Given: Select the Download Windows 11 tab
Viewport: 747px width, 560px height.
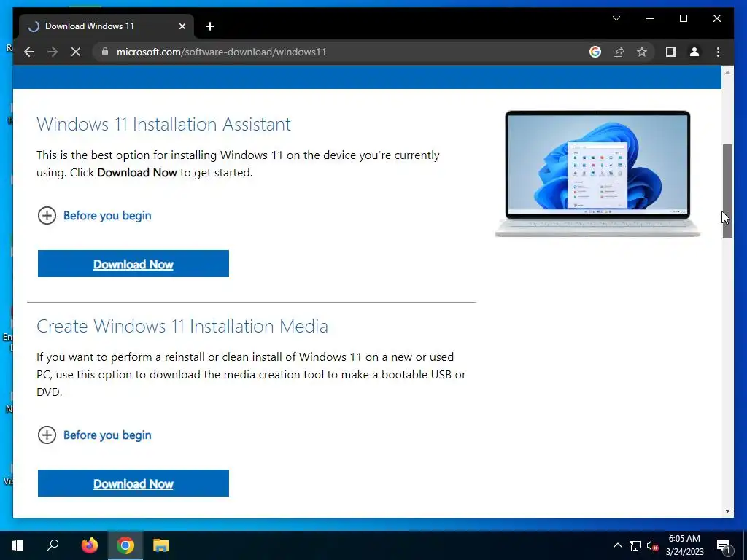Looking at the screenshot, I should click(x=107, y=26).
